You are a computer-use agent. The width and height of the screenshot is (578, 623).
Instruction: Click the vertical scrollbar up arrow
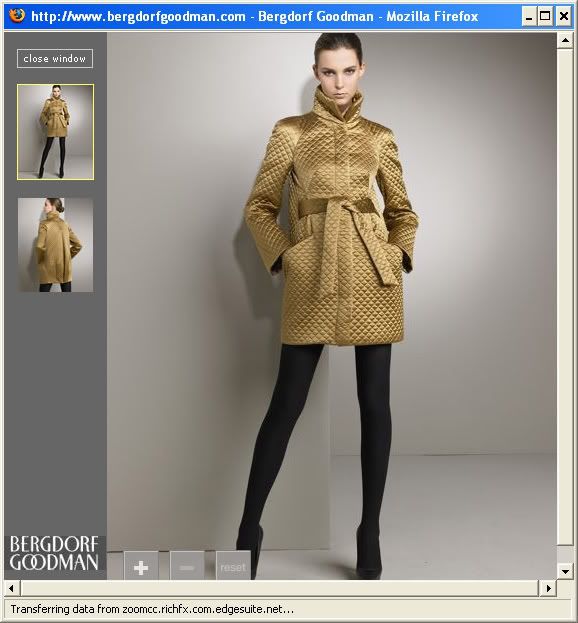(565, 40)
